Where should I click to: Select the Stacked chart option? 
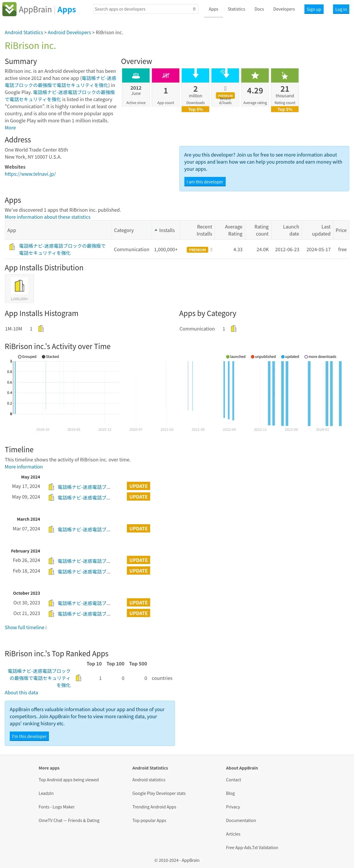pyautogui.click(x=50, y=356)
